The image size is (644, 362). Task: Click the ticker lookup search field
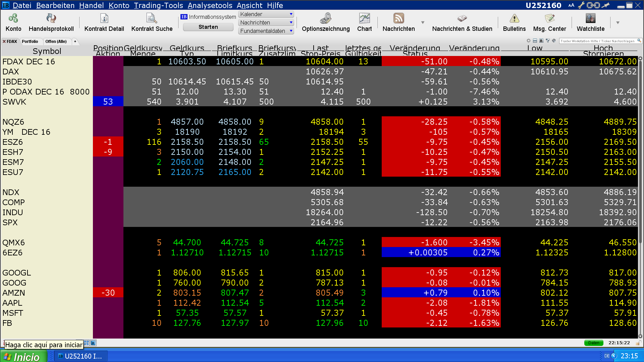(597, 41)
